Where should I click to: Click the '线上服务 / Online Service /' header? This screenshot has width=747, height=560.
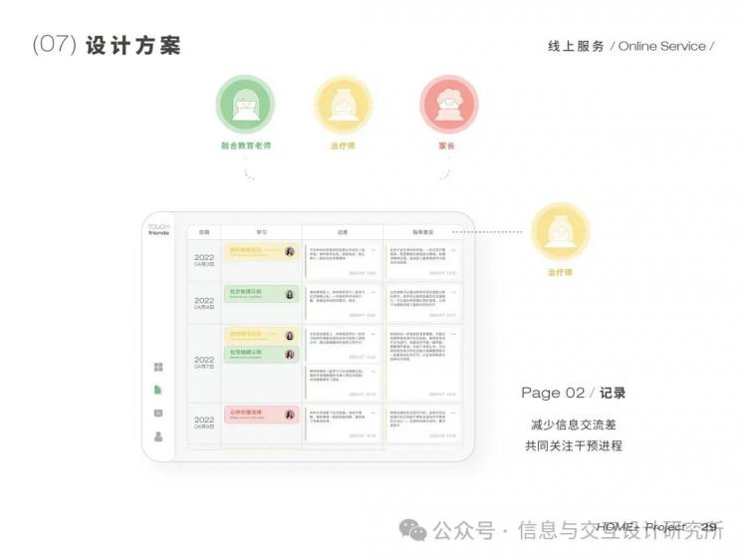631,46
